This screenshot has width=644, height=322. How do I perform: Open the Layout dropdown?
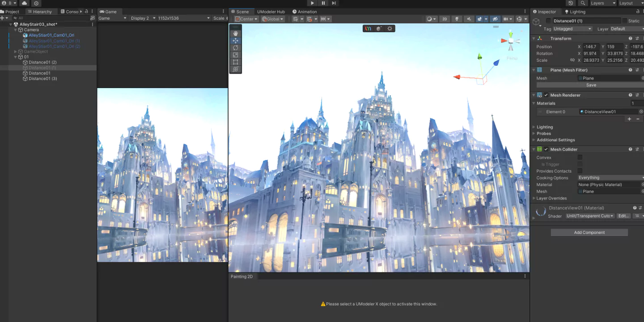click(631, 3)
